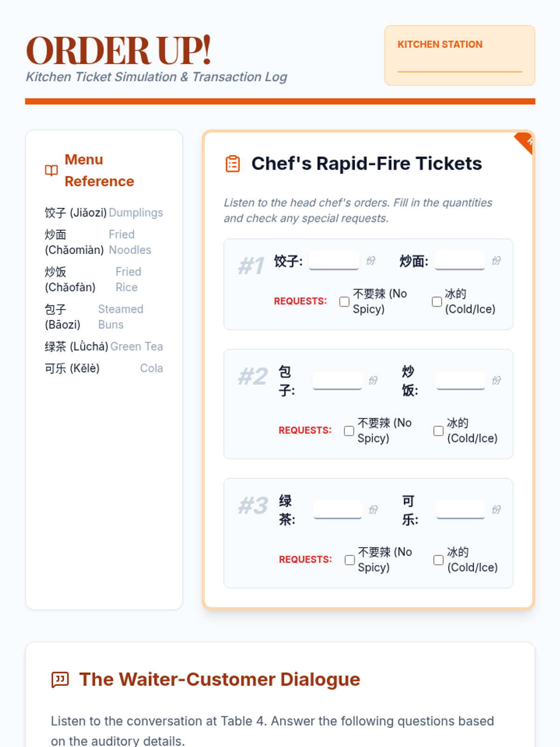Click the 绿茶 quantity input in ticket #3
Image resolution: width=560 pixels, height=747 pixels.
pyautogui.click(x=338, y=509)
